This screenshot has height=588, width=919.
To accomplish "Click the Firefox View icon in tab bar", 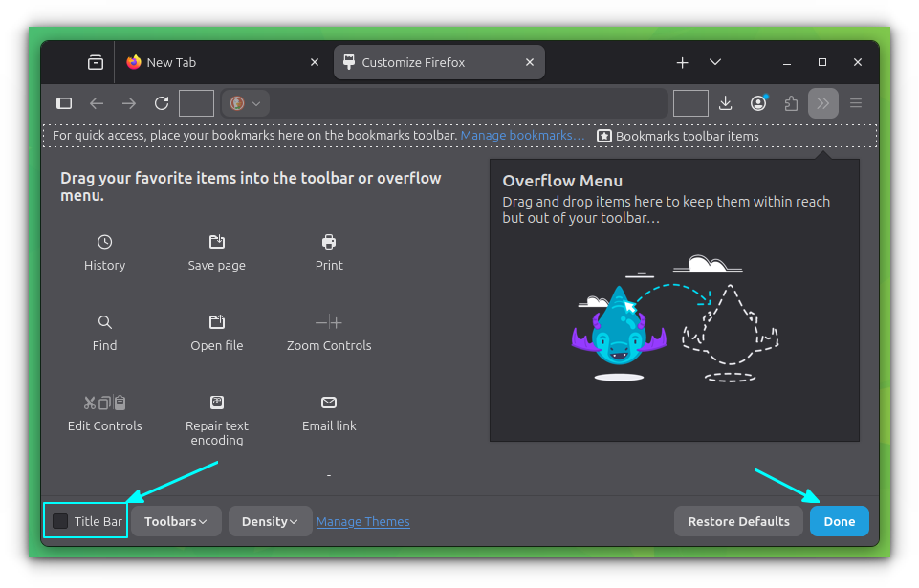I will (96, 62).
